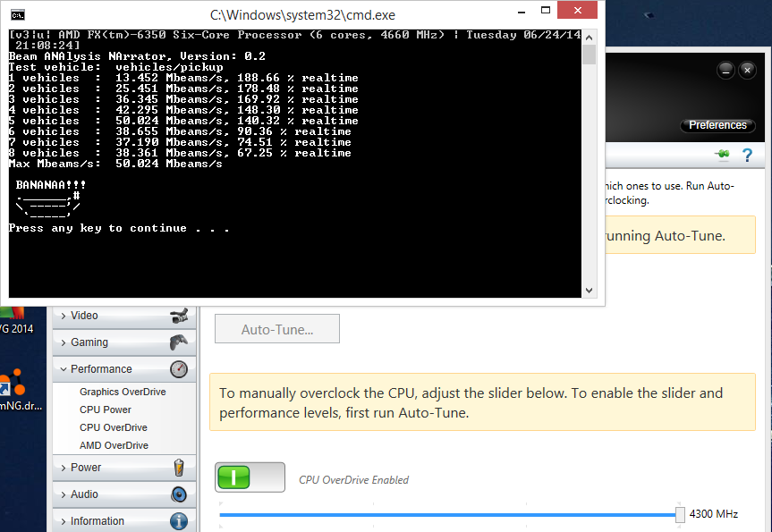Click the 'CPU OverDrive Enabled' label

[x=353, y=480]
